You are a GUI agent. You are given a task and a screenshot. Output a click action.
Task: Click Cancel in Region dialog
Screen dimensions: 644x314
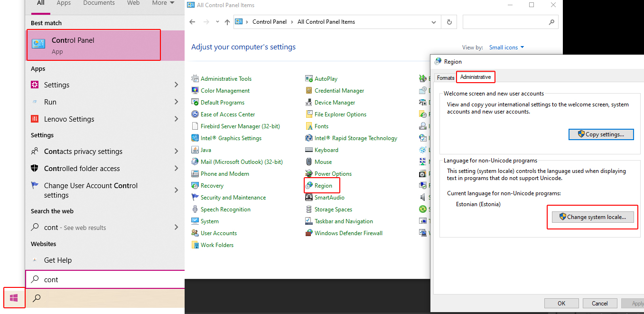pyautogui.click(x=600, y=303)
